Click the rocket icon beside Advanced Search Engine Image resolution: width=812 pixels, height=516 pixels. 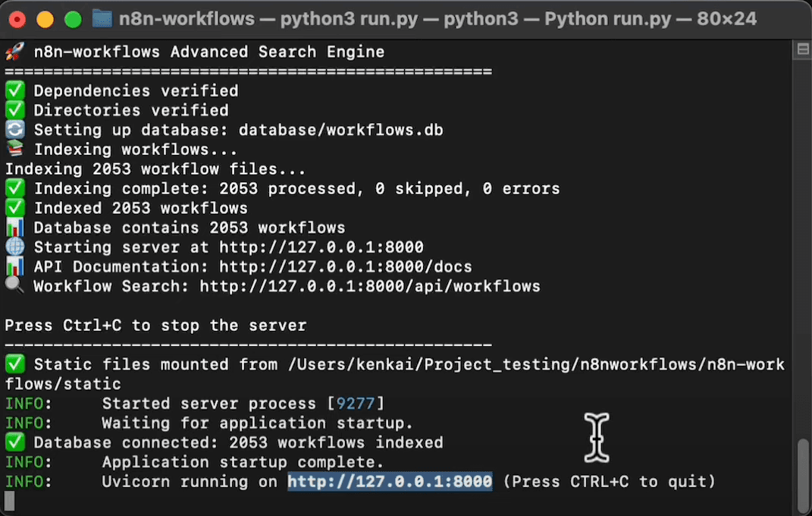pyautogui.click(x=14, y=52)
